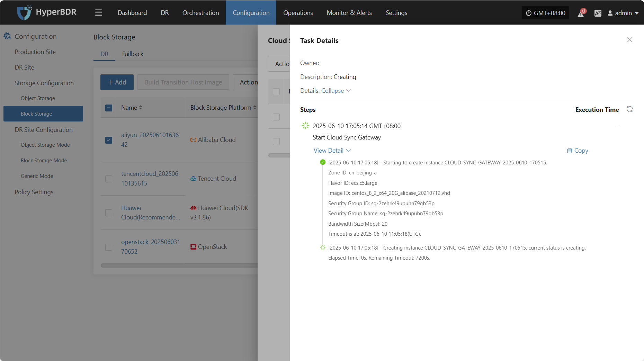This screenshot has width=644, height=361.
Task: Select Object Storage in sidebar
Action: 38,98
